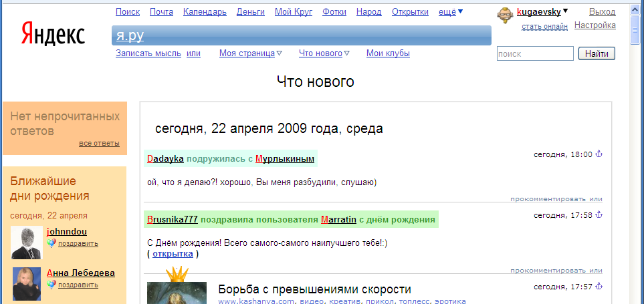Expand the Что нового menu triangle
The height and width of the screenshot is (304, 644).
[x=346, y=53]
